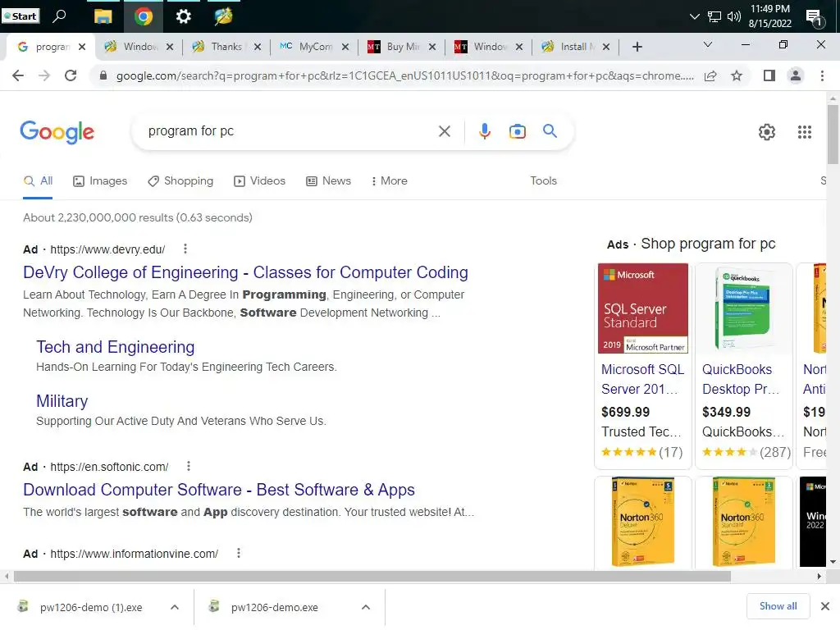Open QuickBooks Desktop product link
Viewport: 840px width, 630px height.
click(742, 379)
